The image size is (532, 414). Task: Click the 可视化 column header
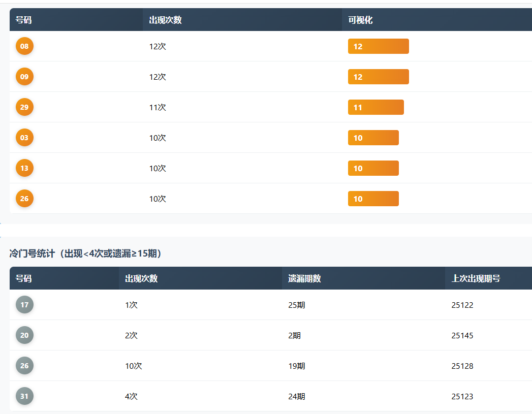pyautogui.click(x=360, y=20)
